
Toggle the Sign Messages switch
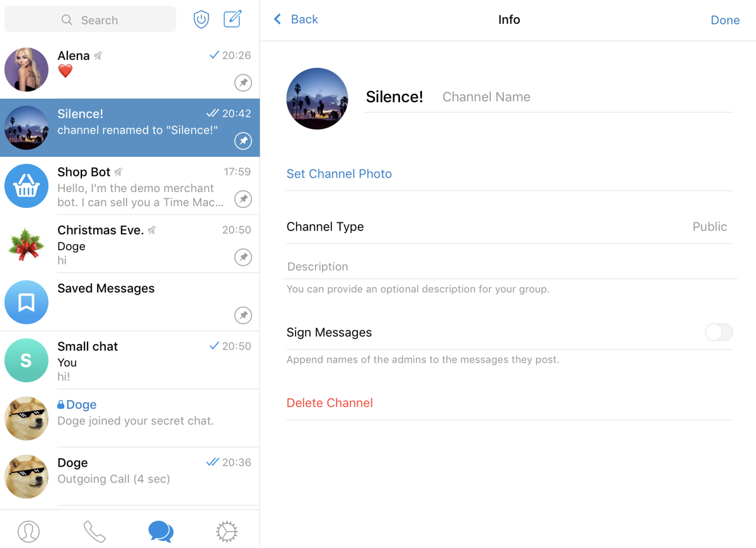tap(718, 332)
